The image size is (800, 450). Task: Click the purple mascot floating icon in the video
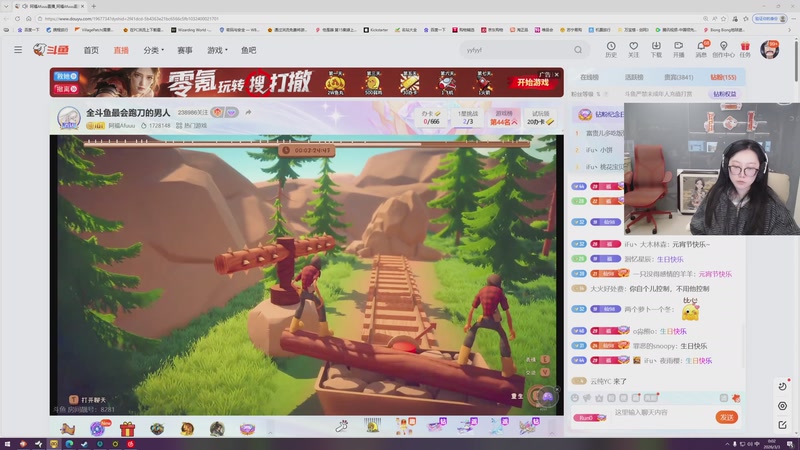coord(547,396)
